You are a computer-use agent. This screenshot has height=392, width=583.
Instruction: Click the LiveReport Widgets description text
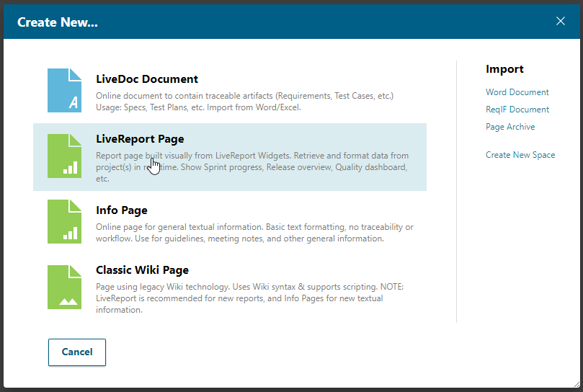tap(252, 167)
